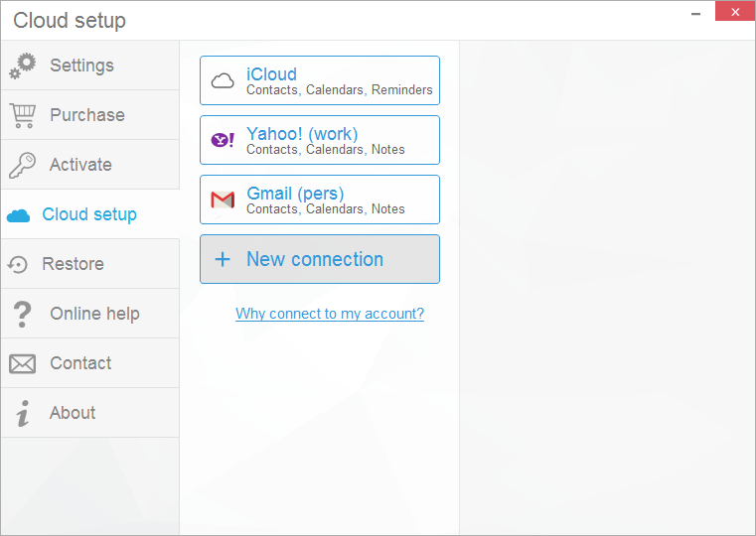Screen dimensions: 756x536
Task: Go to the Purchase section
Action: click(x=90, y=114)
